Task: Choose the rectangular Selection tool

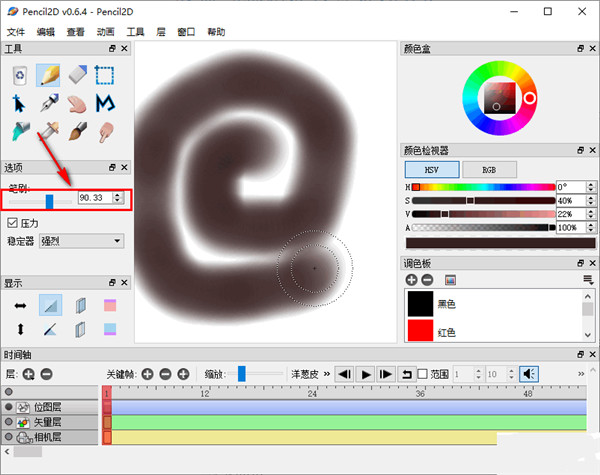Action: pyautogui.click(x=106, y=74)
